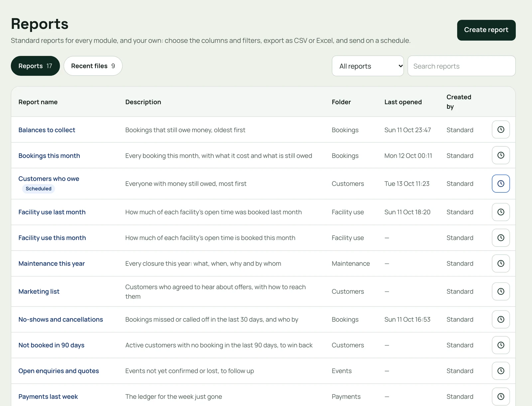Click clock icon for Open enquiries and quotes
The height and width of the screenshot is (406, 532).
pos(501,371)
